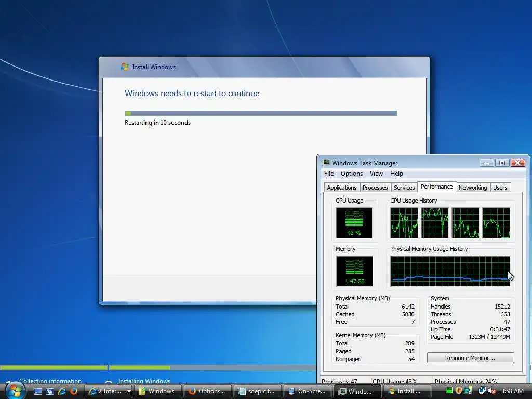Click the fourth CPU Usage History core graph
This screenshot has height=399, width=532.
point(496,223)
